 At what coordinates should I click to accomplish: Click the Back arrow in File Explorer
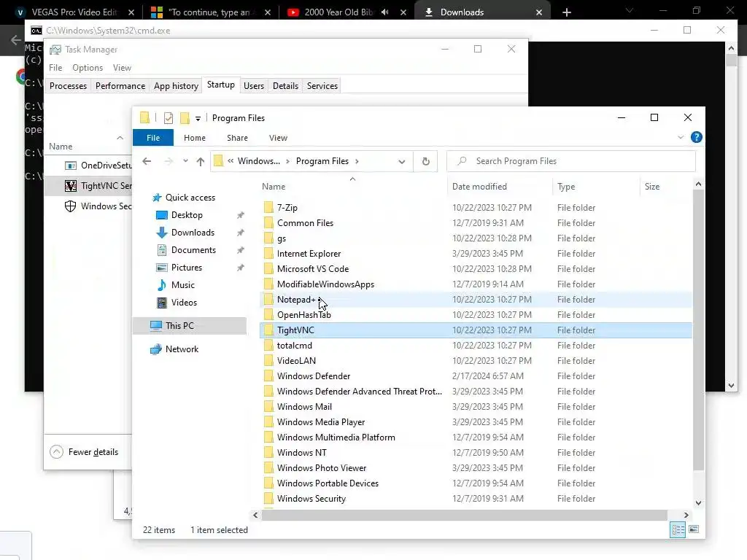coord(147,161)
